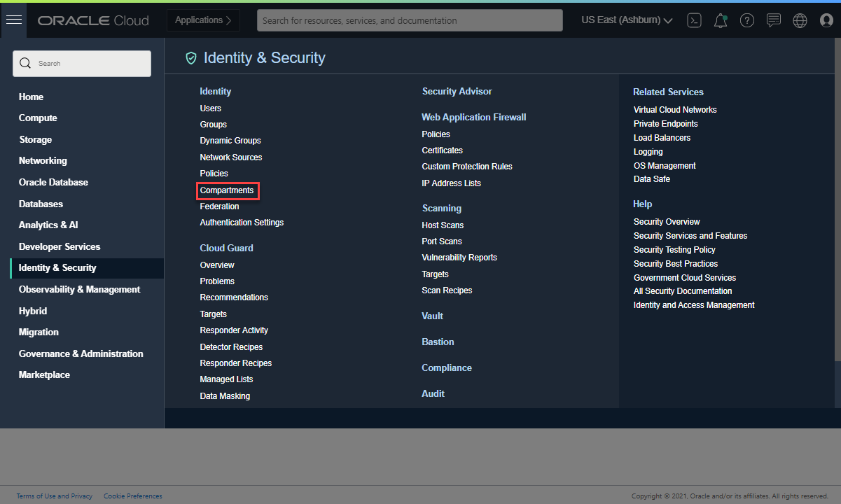
Task: Open Recommendations link
Action: [x=234, y=297]
